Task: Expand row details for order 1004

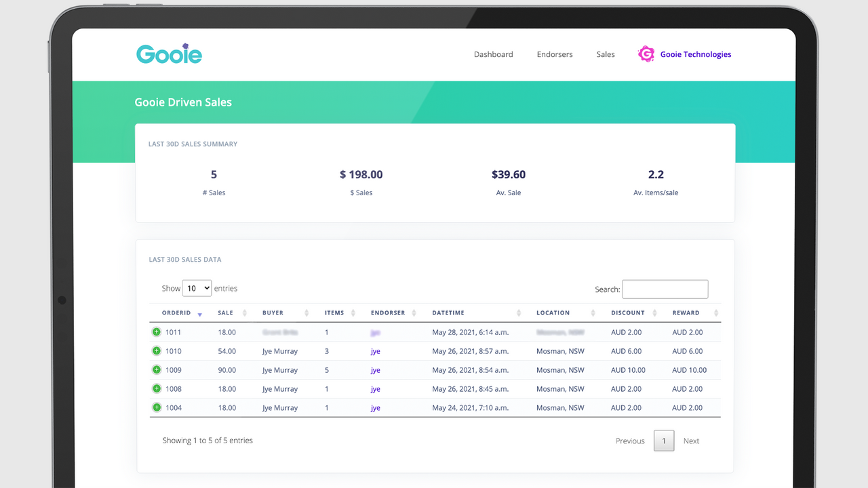Action: [x=157, y=408]
